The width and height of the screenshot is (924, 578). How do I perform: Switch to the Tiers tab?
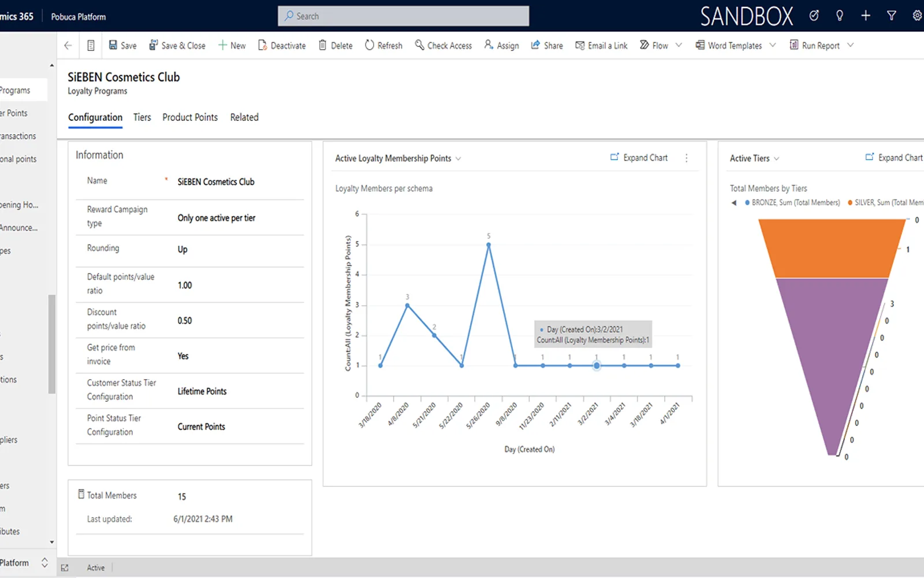click(142, 117)
